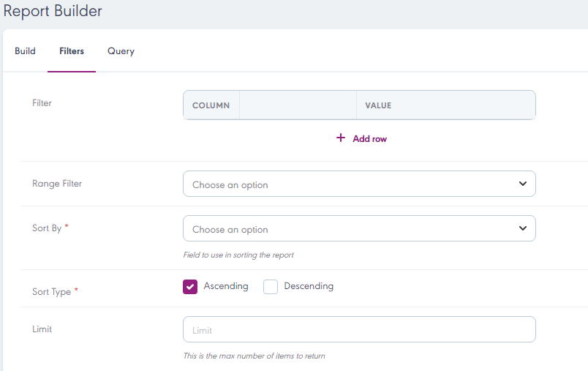Switch to the Query tab
Viewport: 588px width, 371px height.
(121, 51)
